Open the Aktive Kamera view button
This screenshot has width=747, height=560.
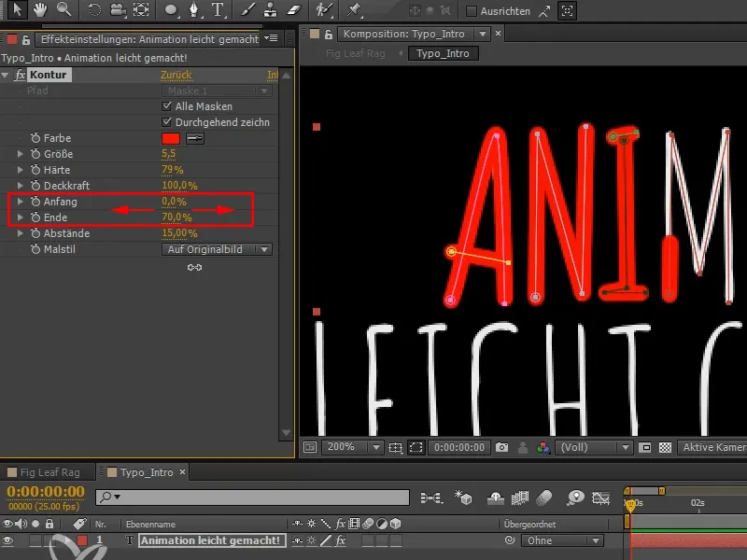[x=712, y=447]
